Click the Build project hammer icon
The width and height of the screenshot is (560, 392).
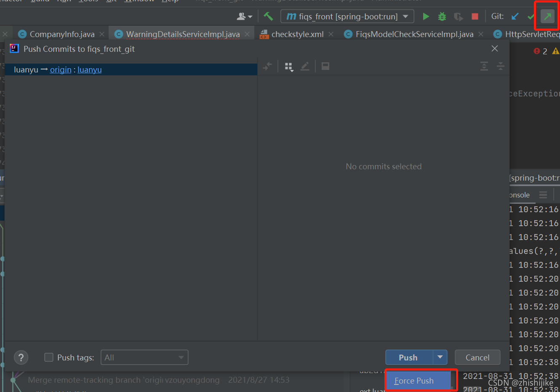[x=268, y=16]
